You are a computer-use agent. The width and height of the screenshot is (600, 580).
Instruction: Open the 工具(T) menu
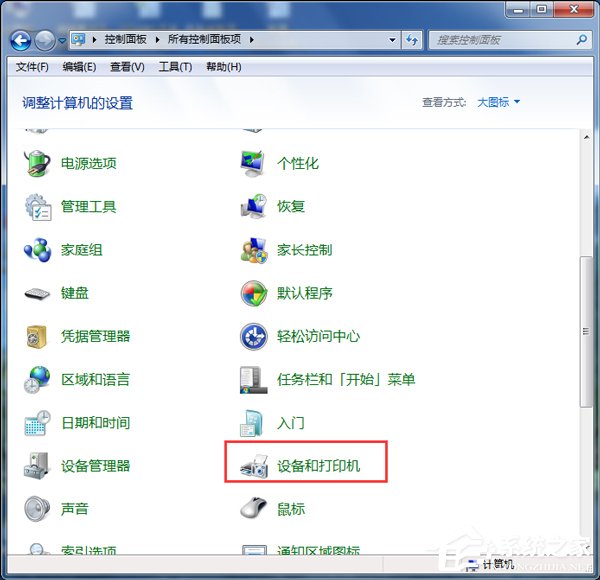[175, 67]
